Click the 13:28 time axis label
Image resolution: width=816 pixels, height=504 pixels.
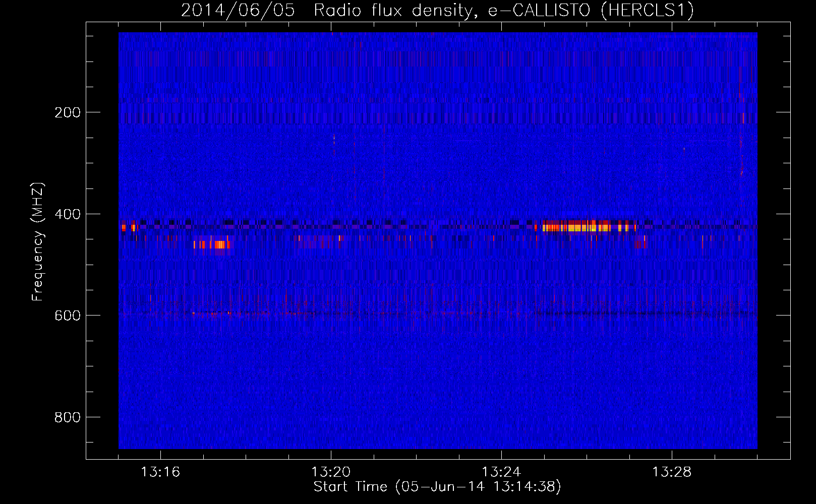672,472
